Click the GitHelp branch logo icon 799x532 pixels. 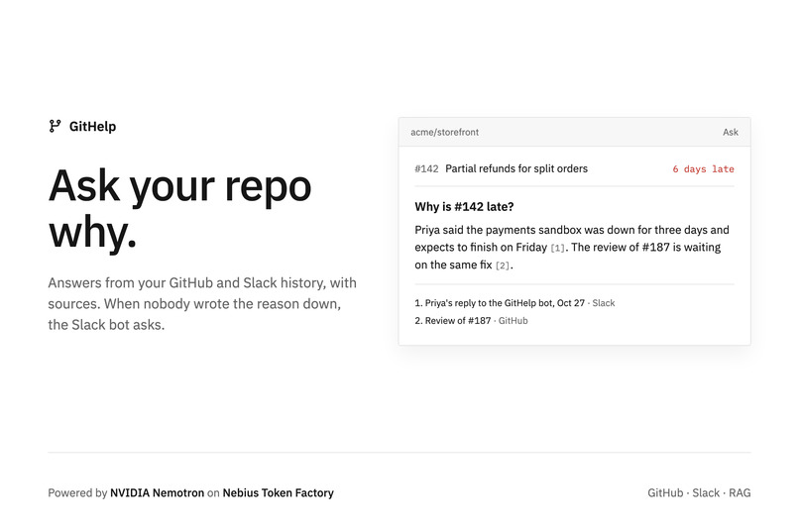pos(55,126)
